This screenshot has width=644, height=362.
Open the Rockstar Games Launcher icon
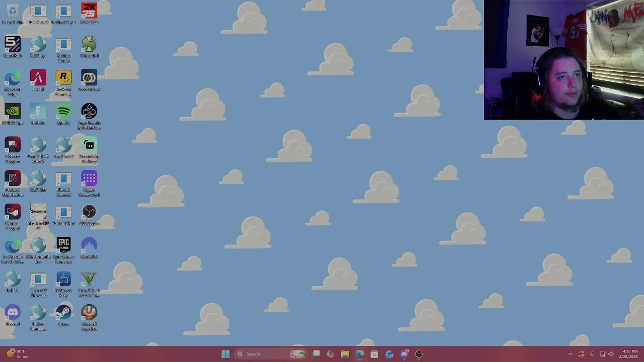click(x=63, y=83)
